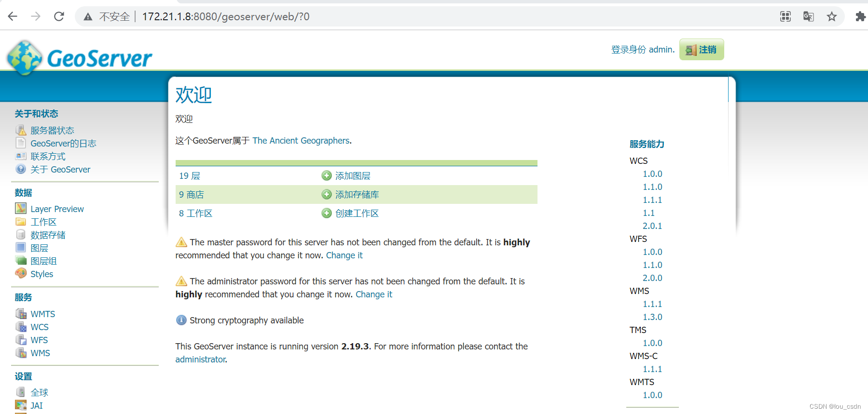This screenshot has height=414, width=868.
Task: Click the workspace folder icon
Action: pyautogui.click(x=21, y=222)
